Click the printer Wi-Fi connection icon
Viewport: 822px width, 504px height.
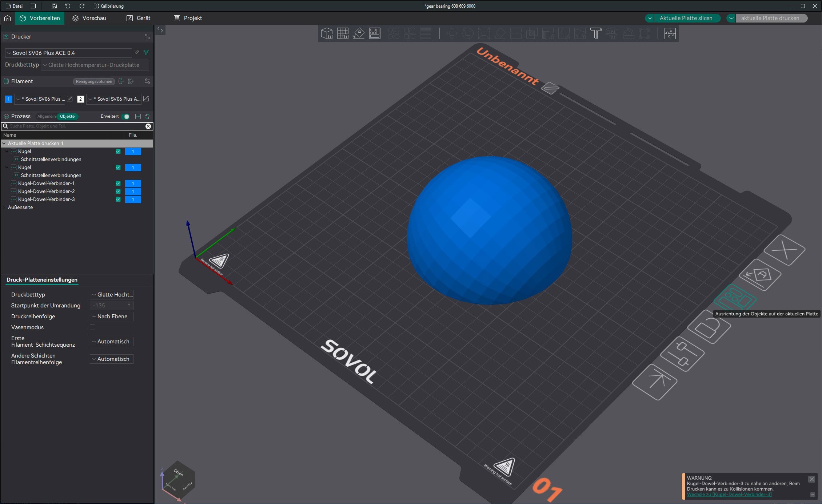[x=146, y=53]
